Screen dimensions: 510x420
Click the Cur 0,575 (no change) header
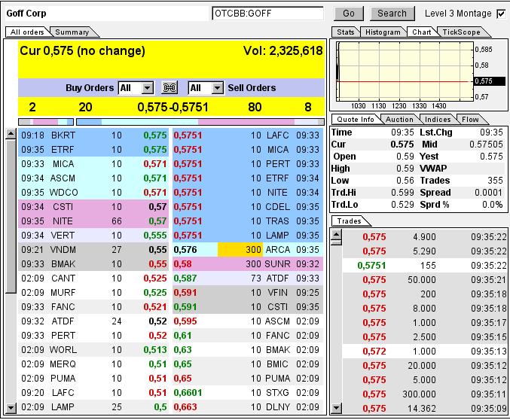coord(82,50)
